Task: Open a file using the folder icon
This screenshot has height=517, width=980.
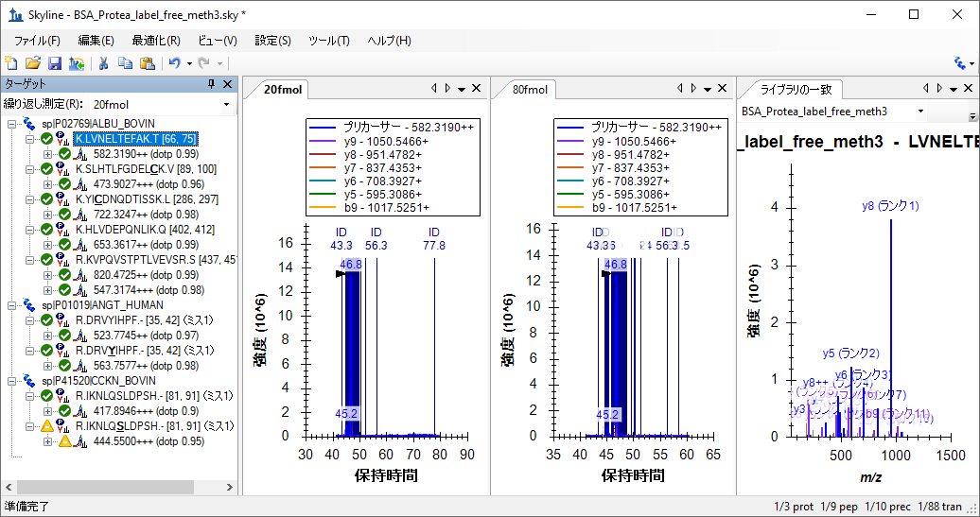Action: (x=33, y=63)
